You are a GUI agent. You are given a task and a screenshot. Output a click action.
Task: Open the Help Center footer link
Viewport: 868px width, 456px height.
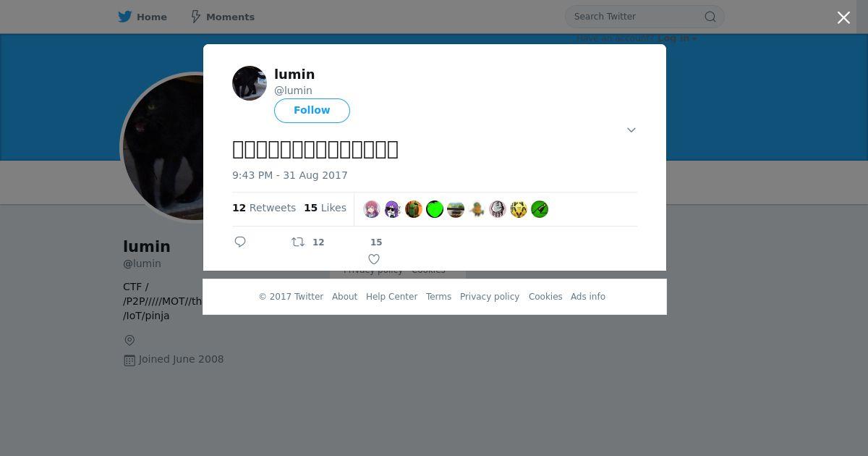click(x=391, y=297)
